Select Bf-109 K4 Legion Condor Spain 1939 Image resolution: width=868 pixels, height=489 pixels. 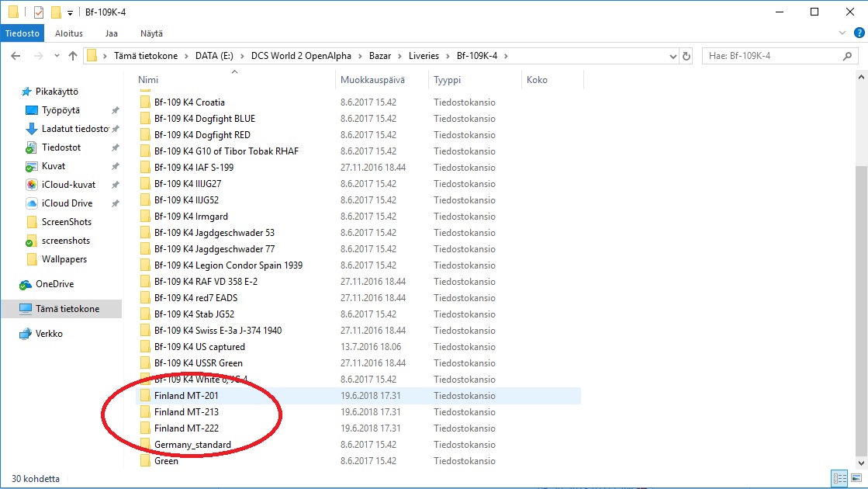coord(228,265)
